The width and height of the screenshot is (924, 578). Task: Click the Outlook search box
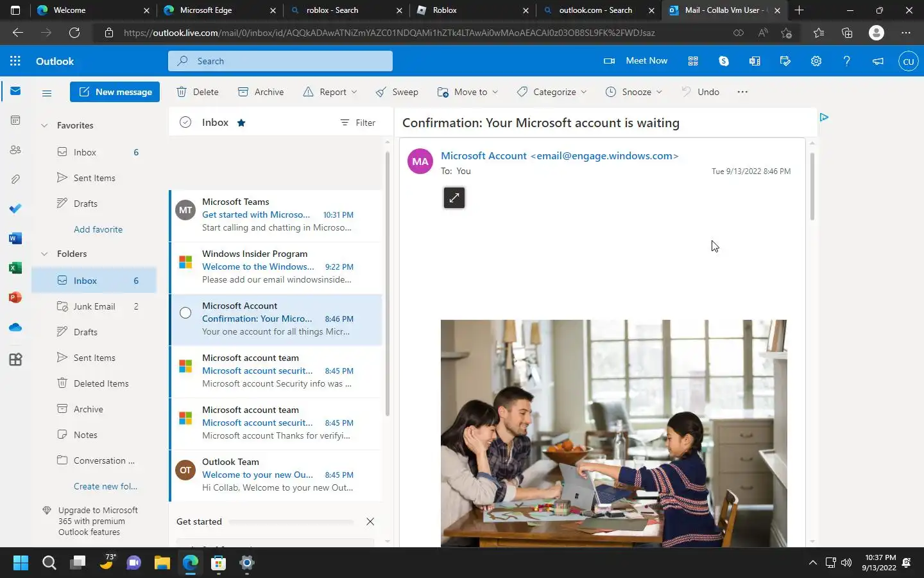pos(280,61)
